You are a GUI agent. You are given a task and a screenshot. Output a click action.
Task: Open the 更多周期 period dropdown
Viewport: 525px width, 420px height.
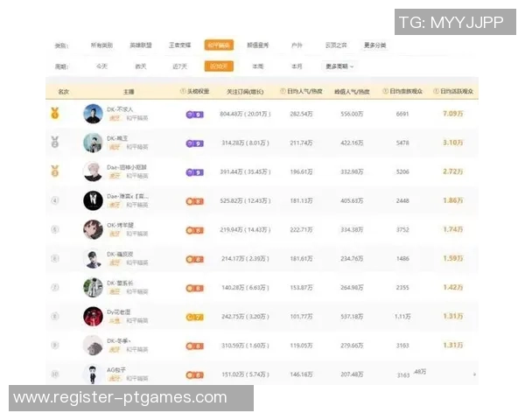pyautogui.click(x=339, y=66)
